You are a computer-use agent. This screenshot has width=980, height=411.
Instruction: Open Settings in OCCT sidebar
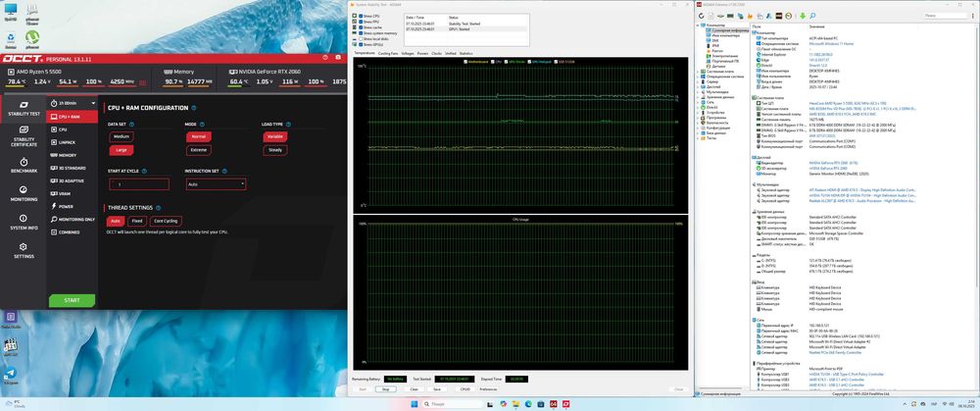24,251
